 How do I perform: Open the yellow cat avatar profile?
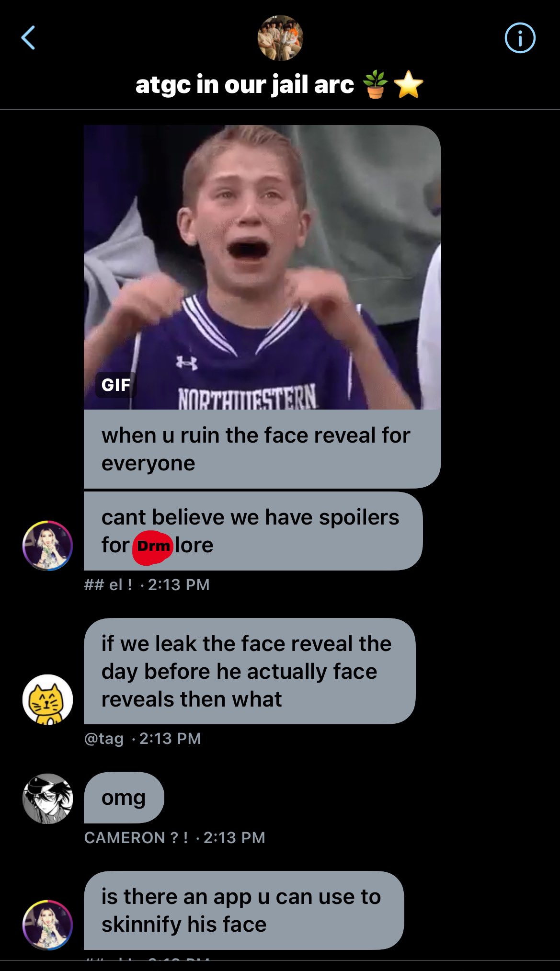(47, 699)
